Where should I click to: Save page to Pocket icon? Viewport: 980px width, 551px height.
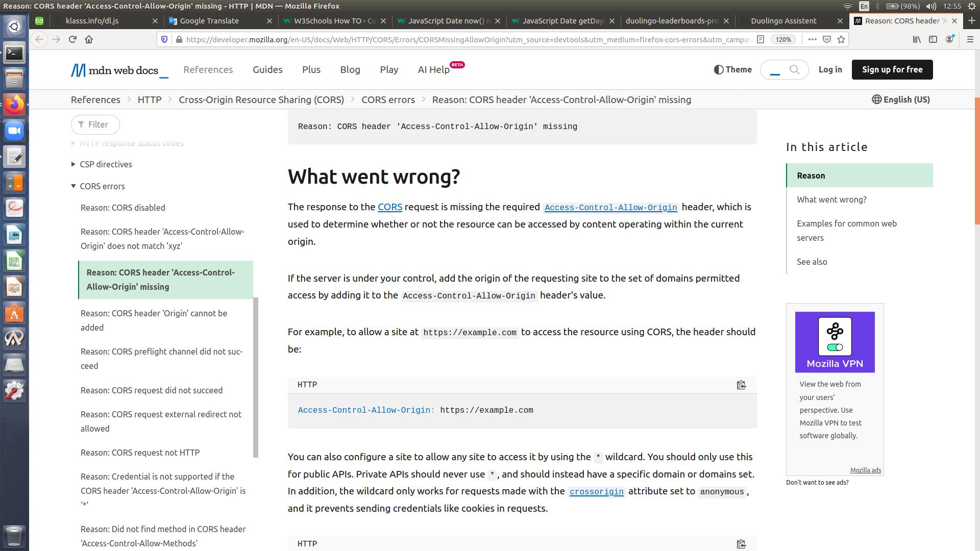click(x=827, y=39)
